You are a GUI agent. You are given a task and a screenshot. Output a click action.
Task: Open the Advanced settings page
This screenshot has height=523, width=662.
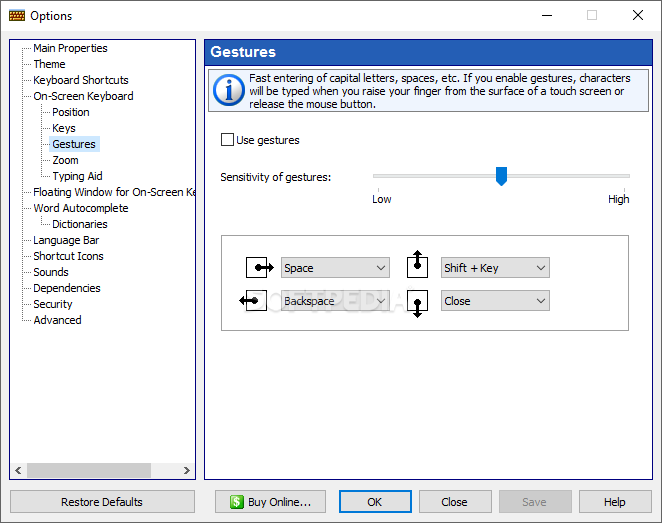pos(57,320)
